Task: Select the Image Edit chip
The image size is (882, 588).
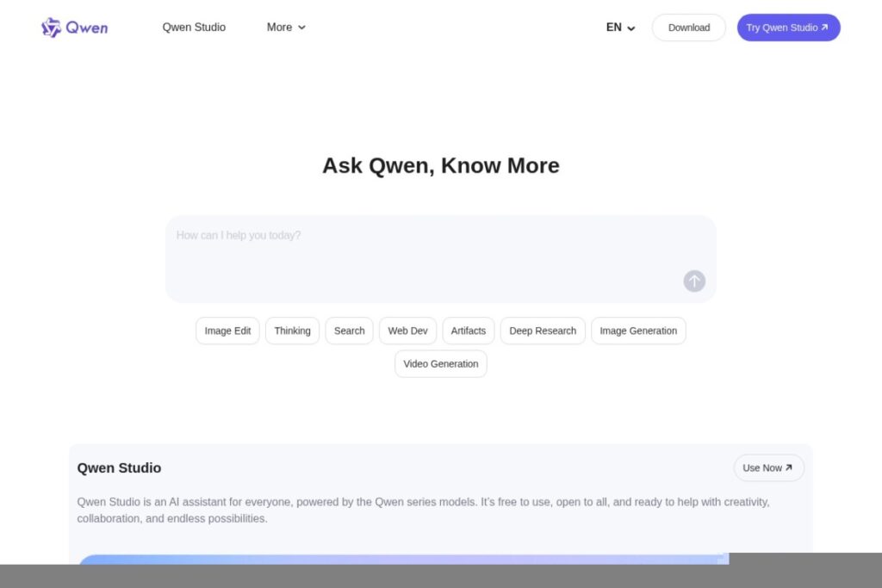Action: pos(227,331)
